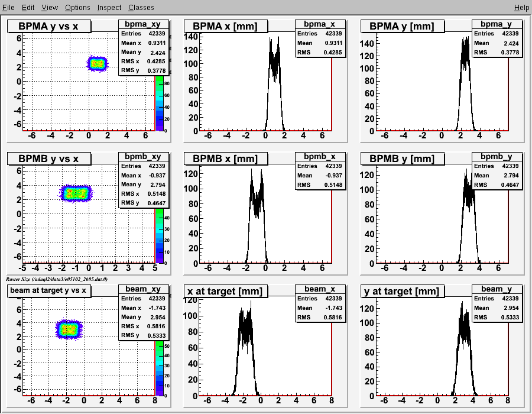
Task: Click the BPMB y vs x color palette bar
Action: pos(160,236)
